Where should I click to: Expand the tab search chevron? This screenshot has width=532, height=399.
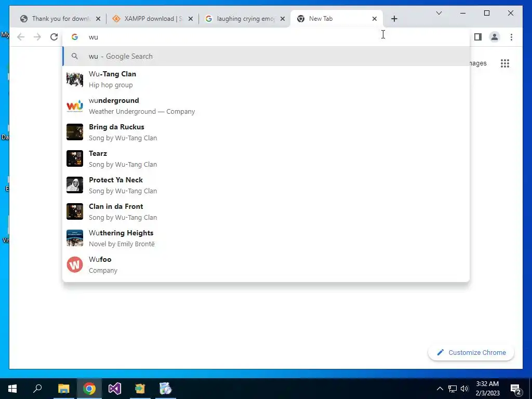tap(438, 13)
